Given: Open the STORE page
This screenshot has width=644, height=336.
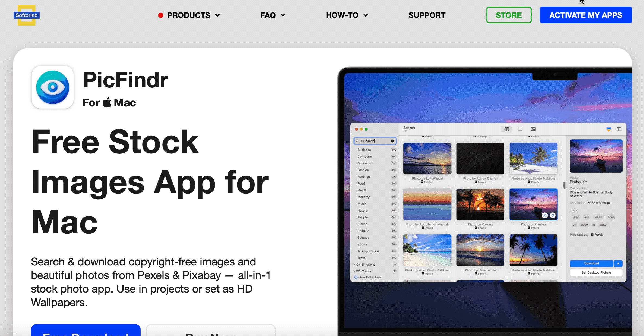Looking at the screenshot, I should tap(509, 15).
